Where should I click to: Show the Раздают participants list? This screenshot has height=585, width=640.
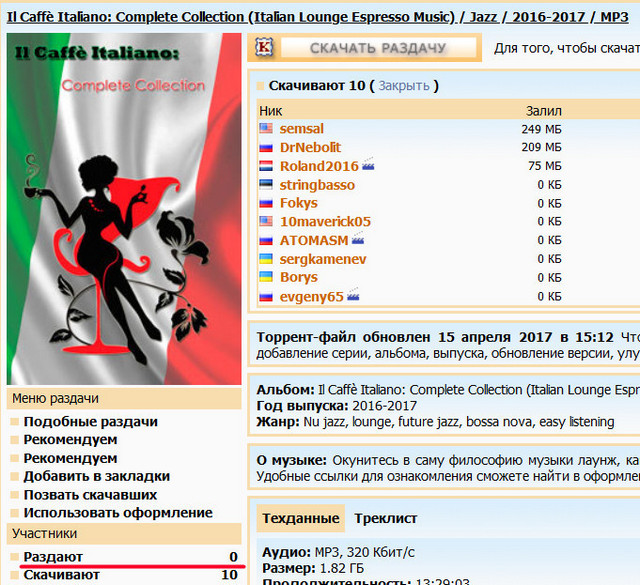(53, 557)
